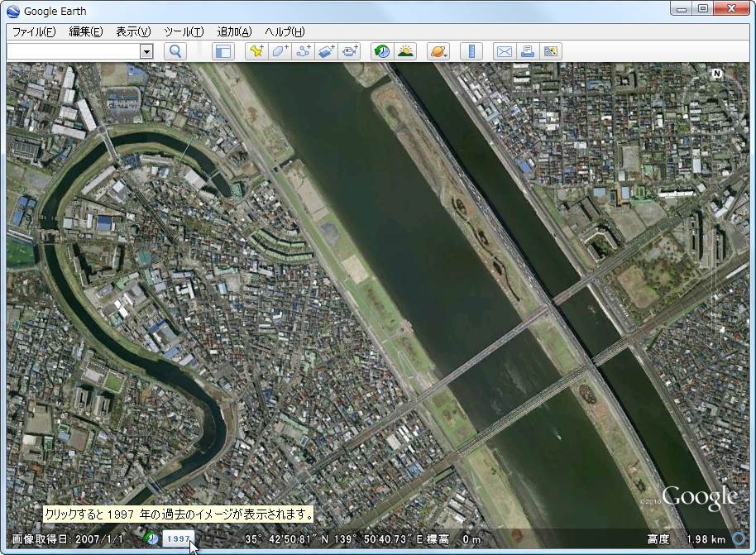This screenshot has height=555, width=756.
Task: Print the current view
Action: (527, 51)
